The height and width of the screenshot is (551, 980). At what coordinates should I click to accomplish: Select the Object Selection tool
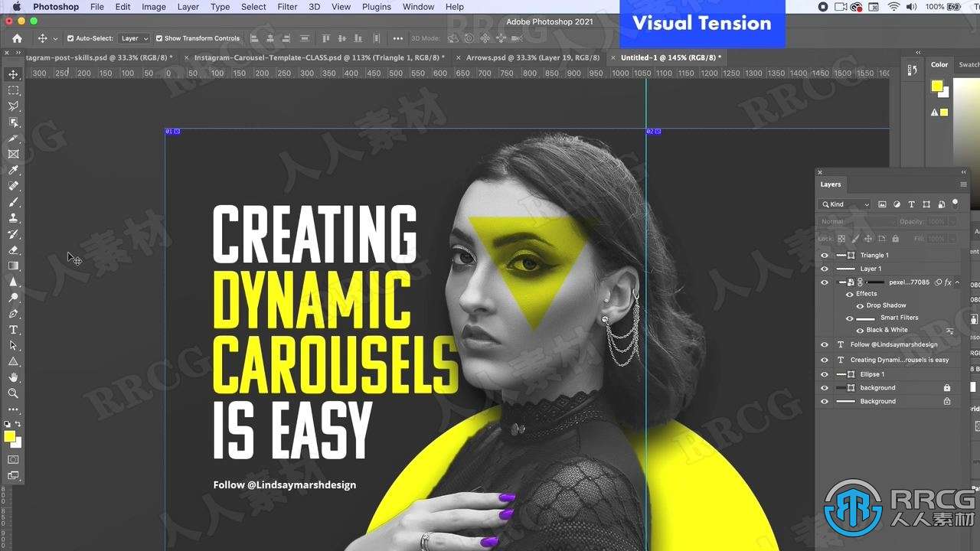pyautogui.click(x=13, y=122)
